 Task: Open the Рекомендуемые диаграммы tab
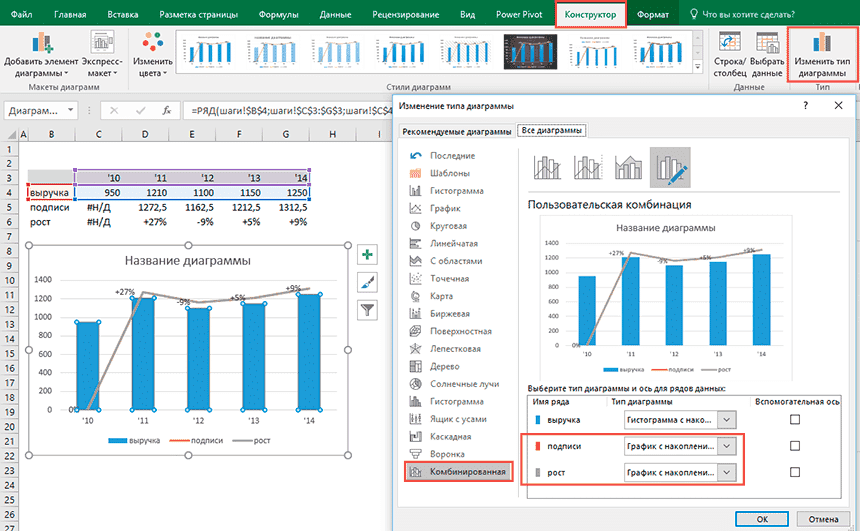click(x=457, y=131)
